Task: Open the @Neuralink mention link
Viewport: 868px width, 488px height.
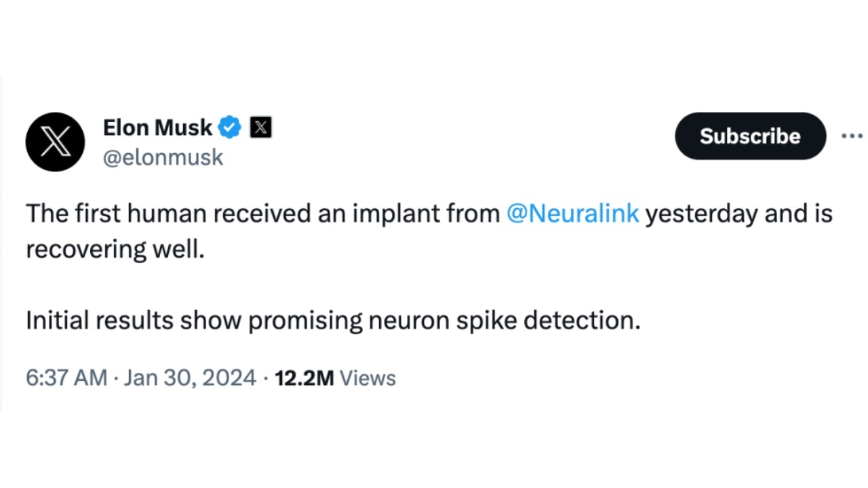Action: click(572, 213)
